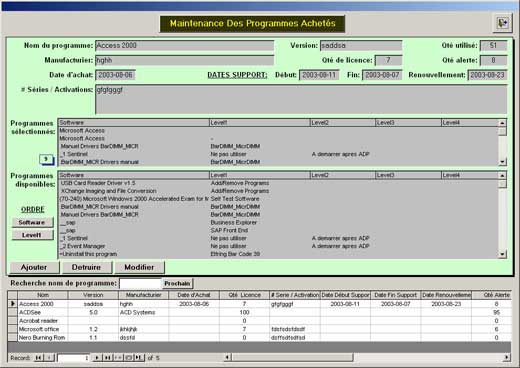Click the exit door icon at top right
This screenshot has width=520, height=368.
point(502,23)
